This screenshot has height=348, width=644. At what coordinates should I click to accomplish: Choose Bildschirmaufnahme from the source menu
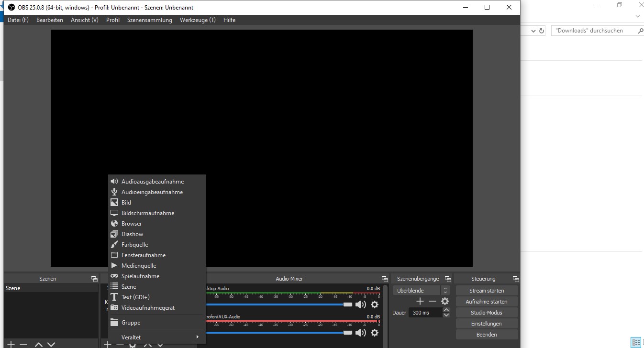point(147,213)
